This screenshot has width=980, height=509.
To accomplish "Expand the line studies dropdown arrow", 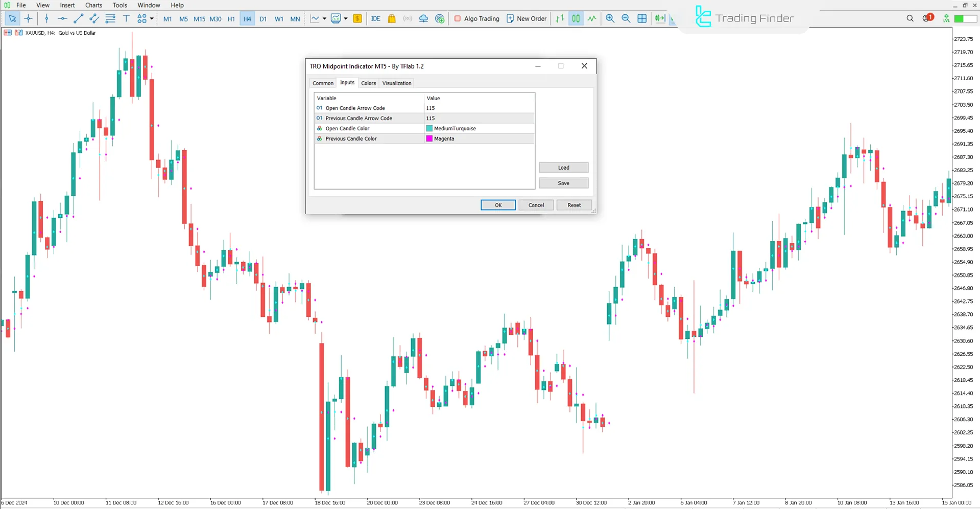I will pyautogui.click(x=324, y=18).
